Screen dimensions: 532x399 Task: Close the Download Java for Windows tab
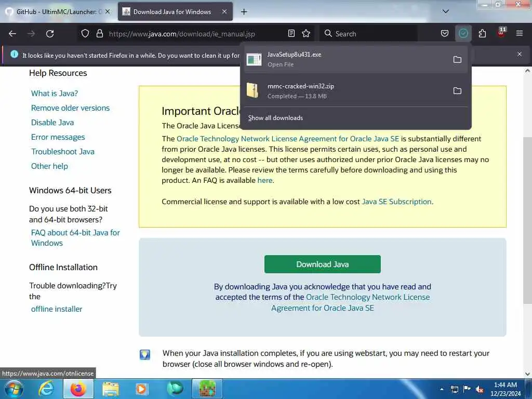(224, 11)
